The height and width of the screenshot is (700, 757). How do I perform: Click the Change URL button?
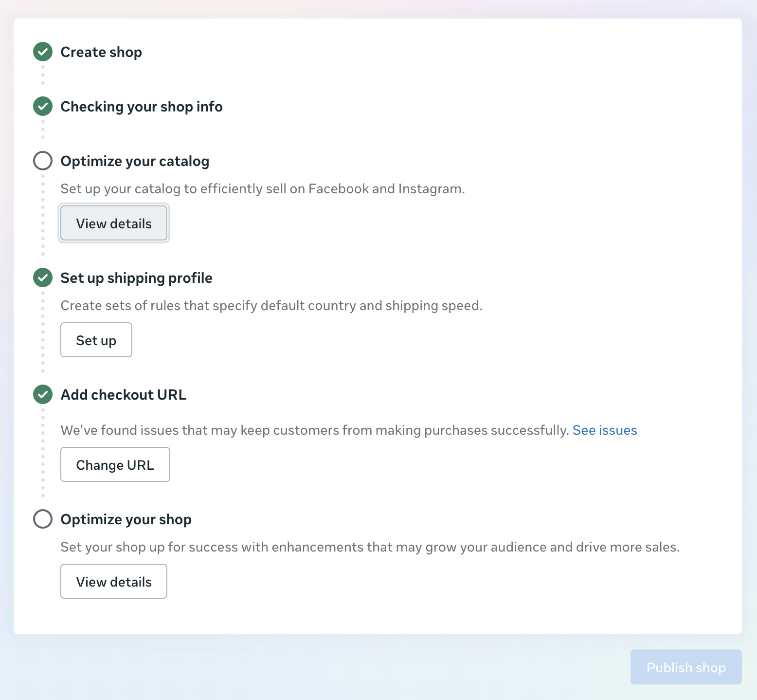[115, 465]
